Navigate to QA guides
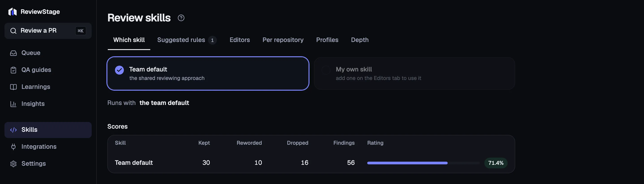Screen dimensions: 644x184 (48, 70)
